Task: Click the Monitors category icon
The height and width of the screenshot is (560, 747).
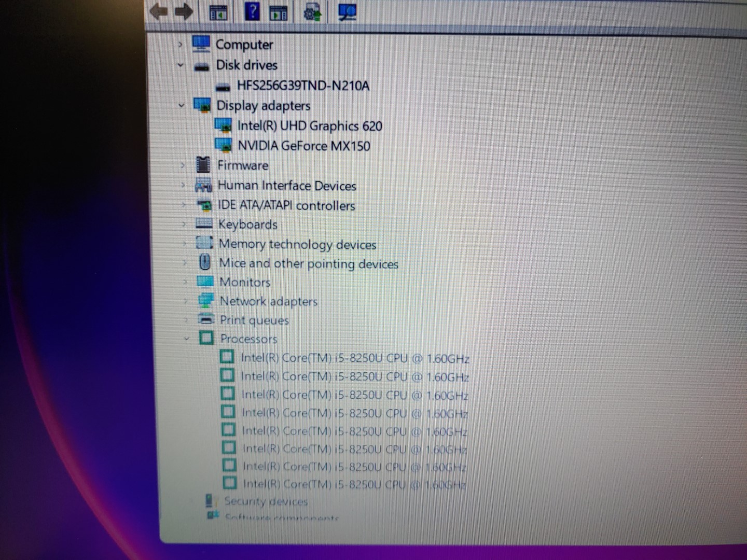Action: [x=205, y=282]
